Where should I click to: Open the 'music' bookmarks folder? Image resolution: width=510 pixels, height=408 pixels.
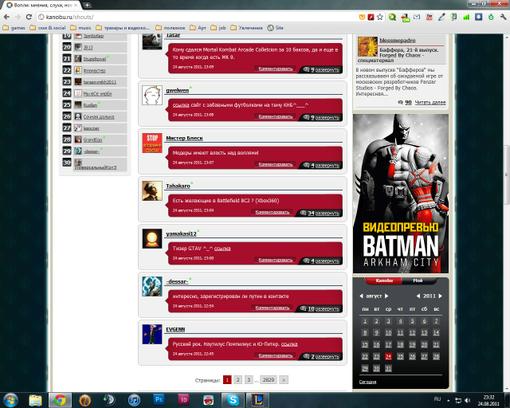click(x=81, y=28)
